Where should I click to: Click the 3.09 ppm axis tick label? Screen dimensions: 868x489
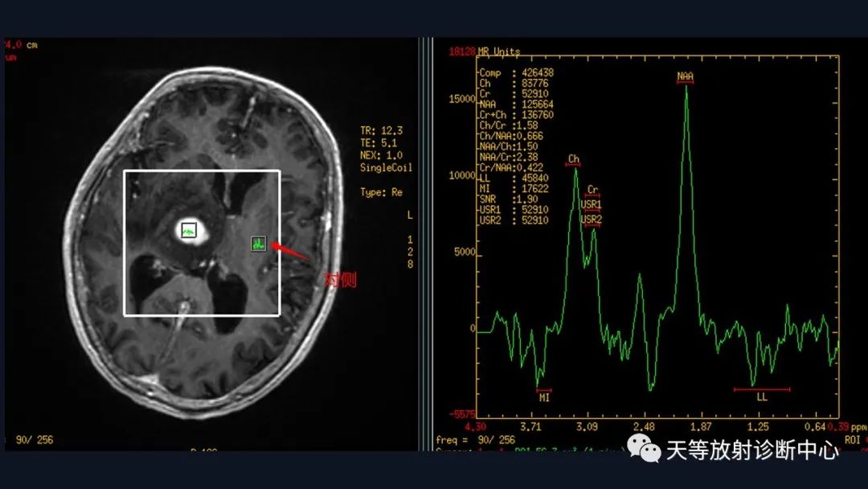click(588, 426)
